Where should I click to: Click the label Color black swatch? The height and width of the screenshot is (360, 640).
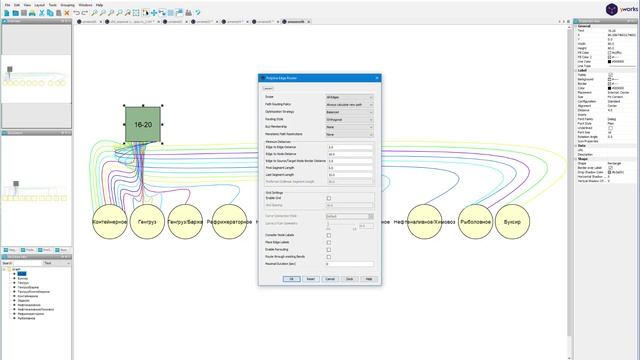609,88
